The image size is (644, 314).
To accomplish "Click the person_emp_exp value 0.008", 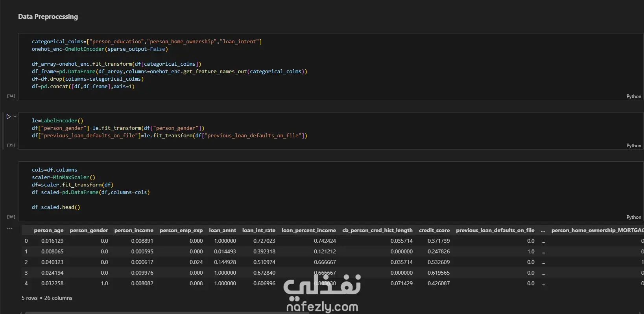I will tap(196, 283).
